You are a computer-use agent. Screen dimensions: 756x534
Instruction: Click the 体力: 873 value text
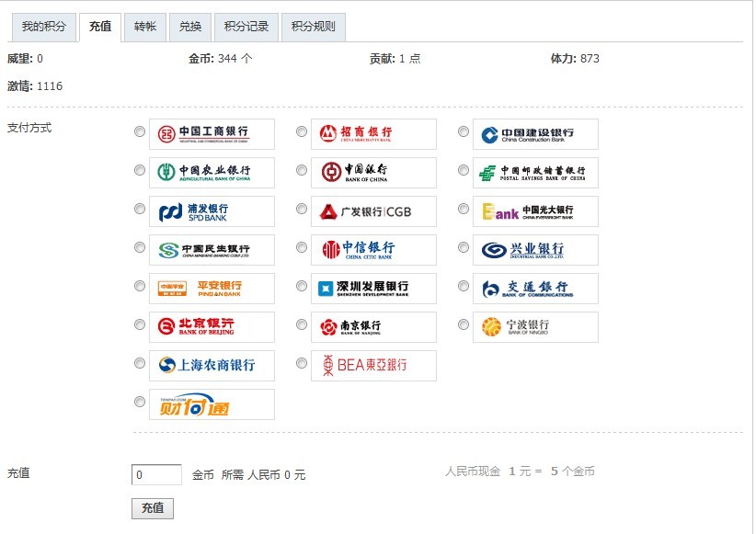click(575, 59)
